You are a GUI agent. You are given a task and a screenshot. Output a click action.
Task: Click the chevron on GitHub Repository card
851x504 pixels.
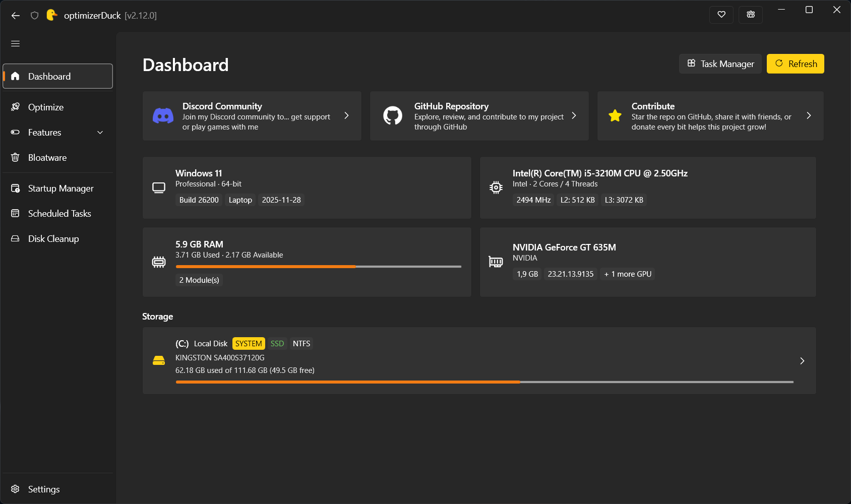[x=574, y=116]
